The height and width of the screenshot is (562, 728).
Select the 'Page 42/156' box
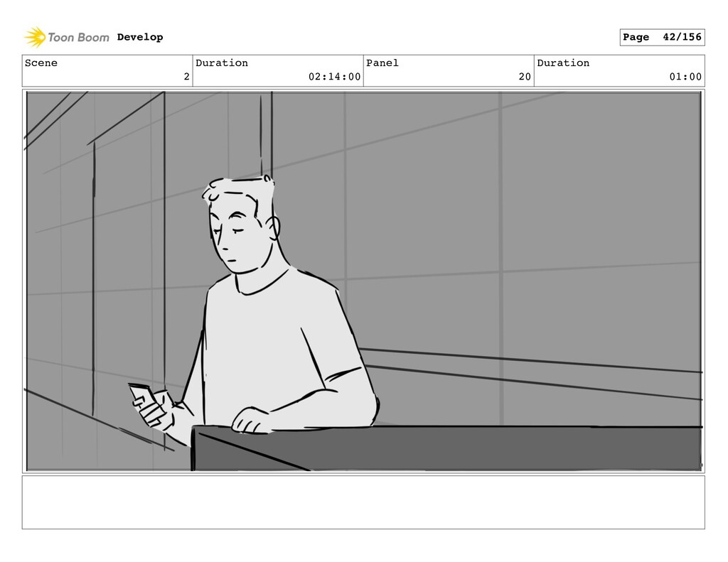662,37
